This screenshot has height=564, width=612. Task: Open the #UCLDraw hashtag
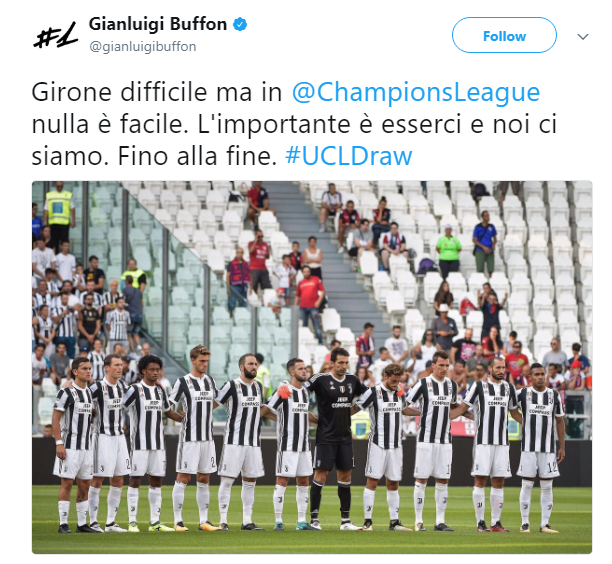pos(349,156)
